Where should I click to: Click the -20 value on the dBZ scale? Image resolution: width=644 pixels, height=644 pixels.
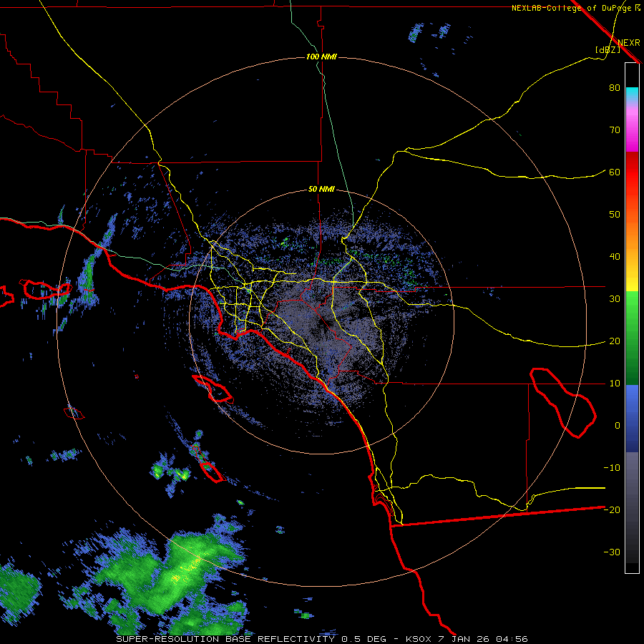612,510
